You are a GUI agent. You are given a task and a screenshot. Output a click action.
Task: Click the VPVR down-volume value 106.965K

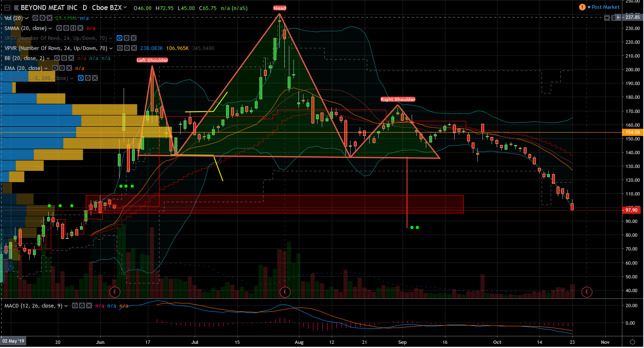[x=177, y=48]
